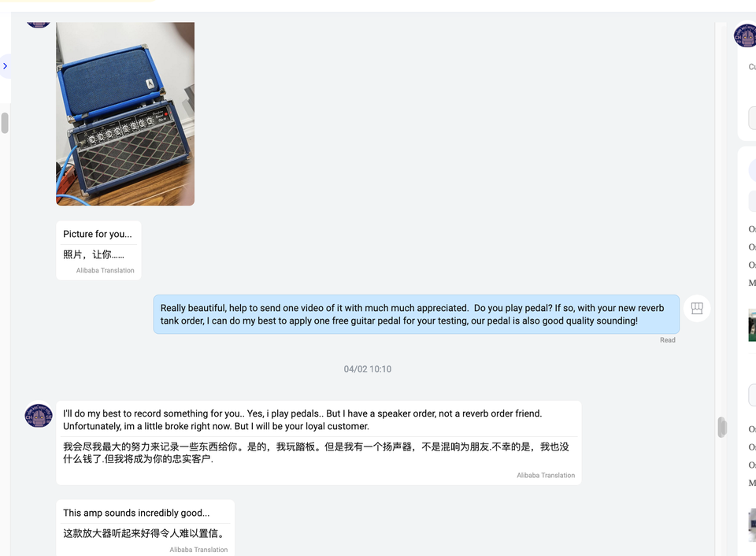Click Alibaba Translation label under speaker order message

pos(546,476)
